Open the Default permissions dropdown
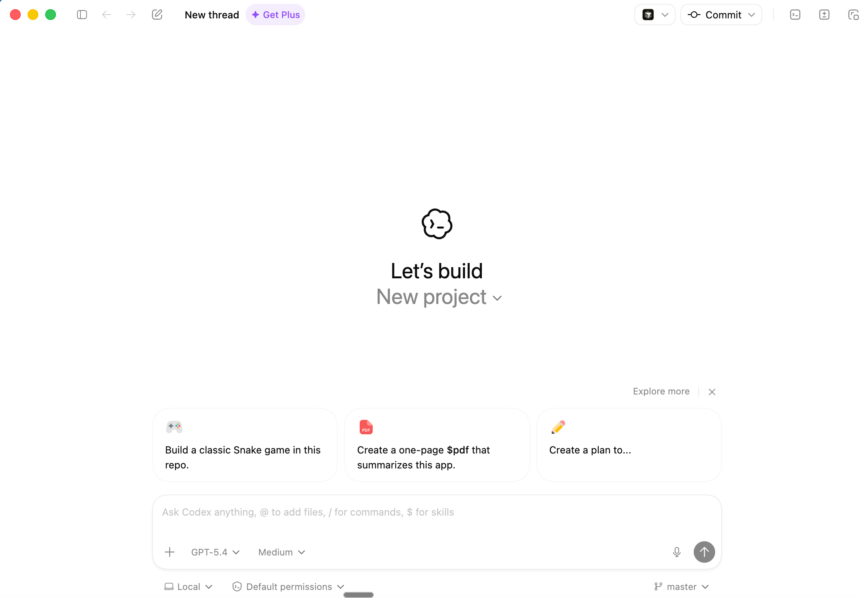868x598 pixels. pos(288,587)
